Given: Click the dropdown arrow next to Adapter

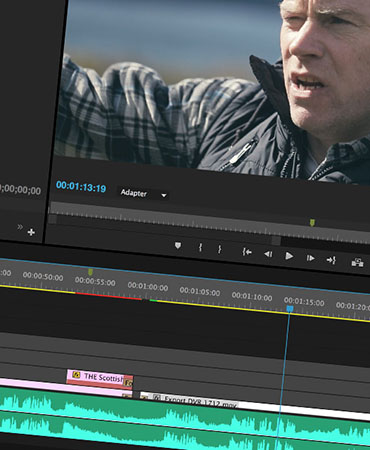Looking at the screenshot, I should pyautogui.click(x=164, y=195).
